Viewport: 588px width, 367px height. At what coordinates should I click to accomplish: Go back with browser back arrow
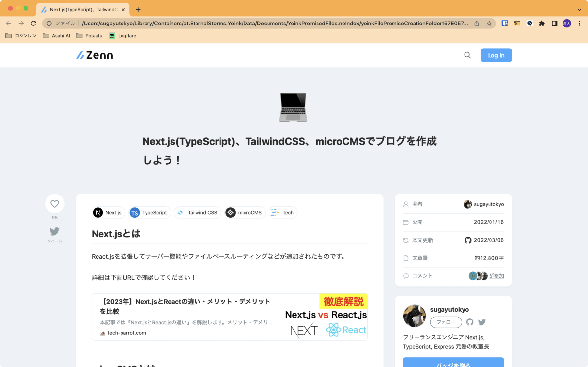(x=8, y=23)
